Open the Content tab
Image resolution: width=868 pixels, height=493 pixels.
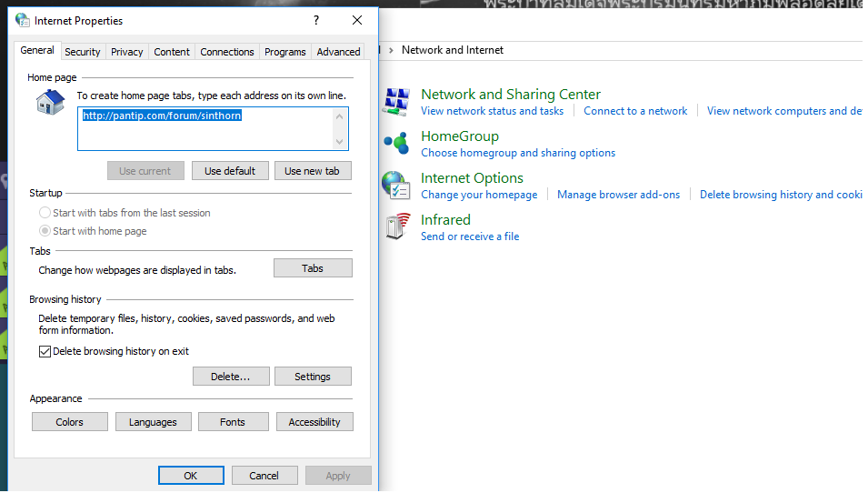click(x=172, y=52)
